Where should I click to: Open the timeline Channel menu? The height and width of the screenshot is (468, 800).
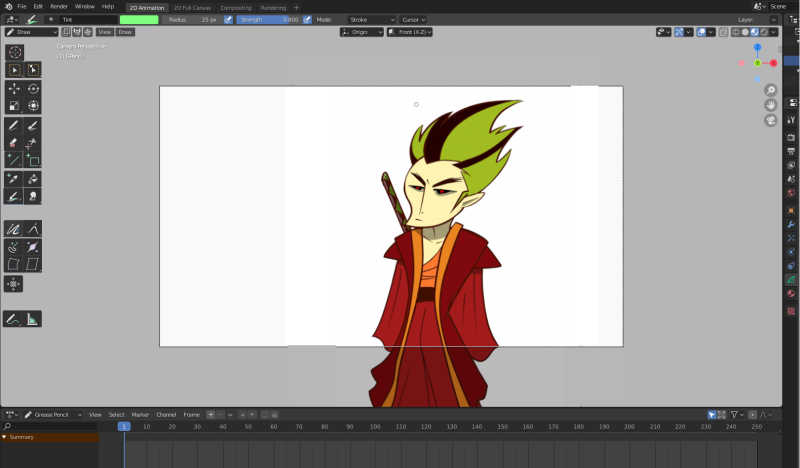[x=166, y=415]
